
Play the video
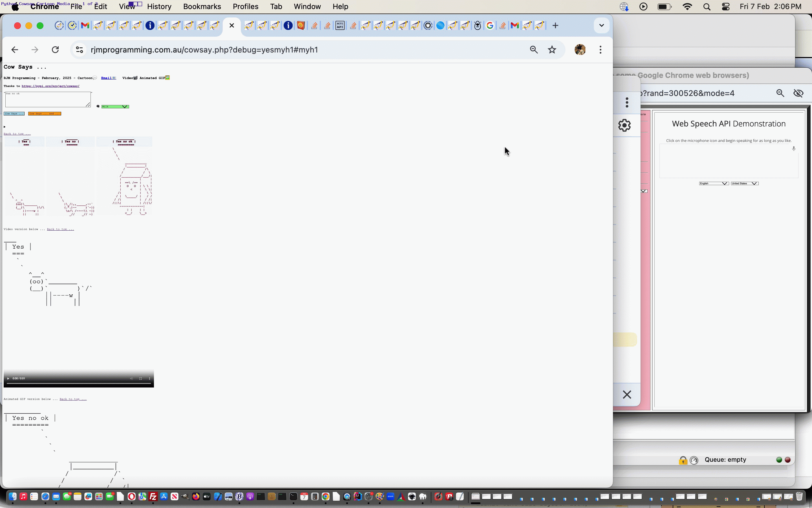pos(8,378)
